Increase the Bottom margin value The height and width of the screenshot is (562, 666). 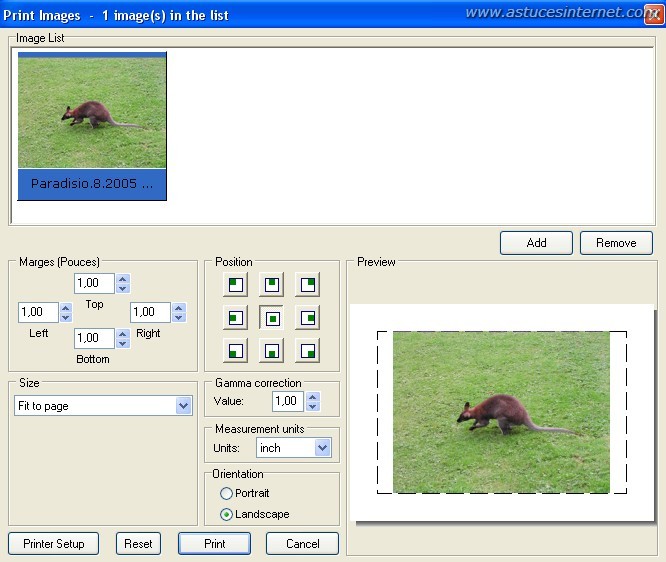coord(123,333)
